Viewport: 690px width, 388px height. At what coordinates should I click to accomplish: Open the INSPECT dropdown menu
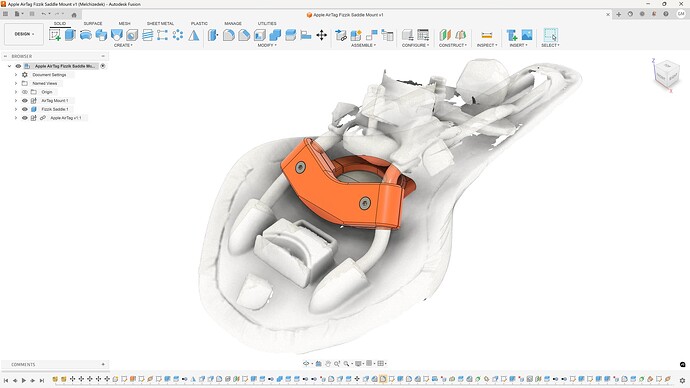pyautogui.click(x=487, y=45)
